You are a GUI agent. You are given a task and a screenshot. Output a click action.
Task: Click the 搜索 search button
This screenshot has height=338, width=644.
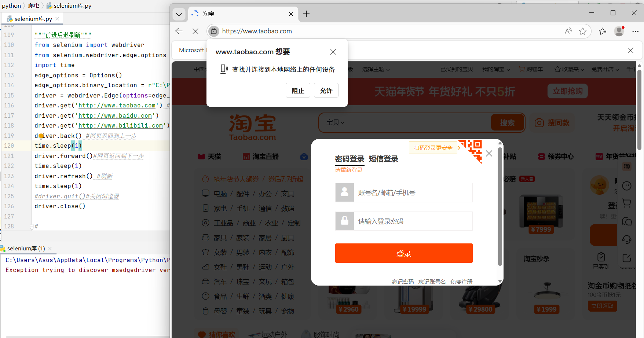pyautogui.click(x=508, y=122)
